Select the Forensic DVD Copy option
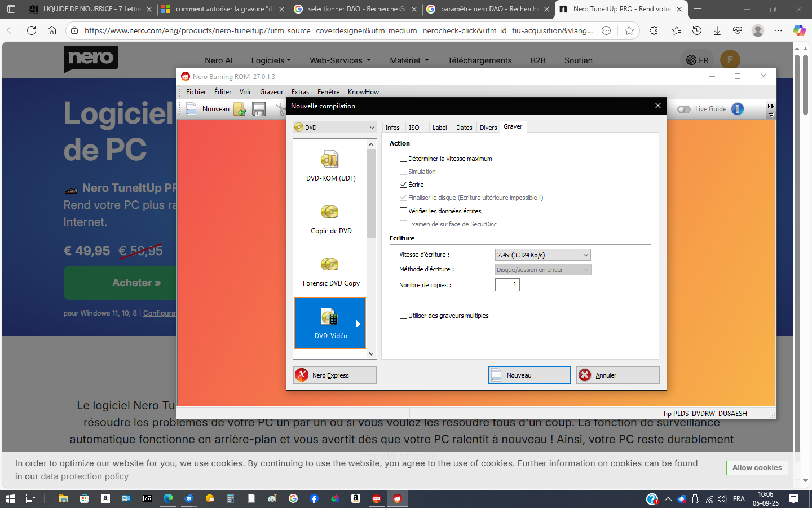This screenshot has width=812, height=508. tap(330, 271)
